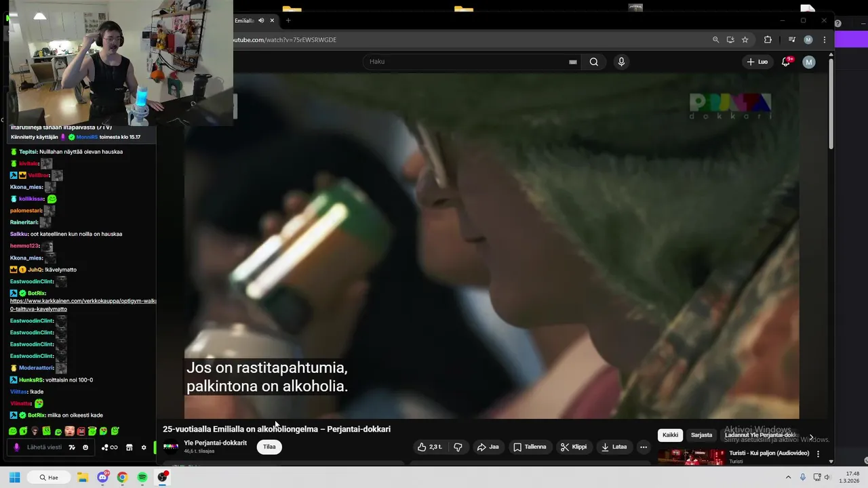Start voice search with the microphone icon
This screenshot has width=868, height=488.
click(x=621, y=62)
